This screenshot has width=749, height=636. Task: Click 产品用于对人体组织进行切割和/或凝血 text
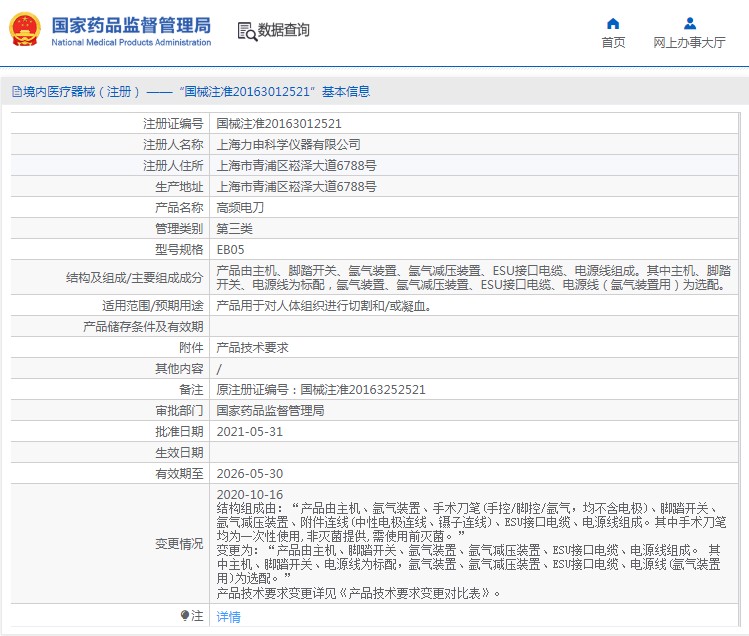click(323, 306)
